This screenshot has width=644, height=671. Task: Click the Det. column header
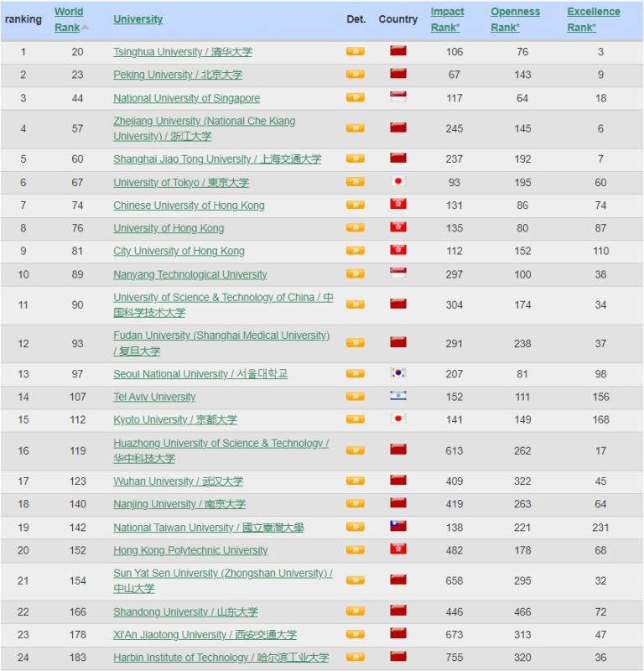coord(356,19)
